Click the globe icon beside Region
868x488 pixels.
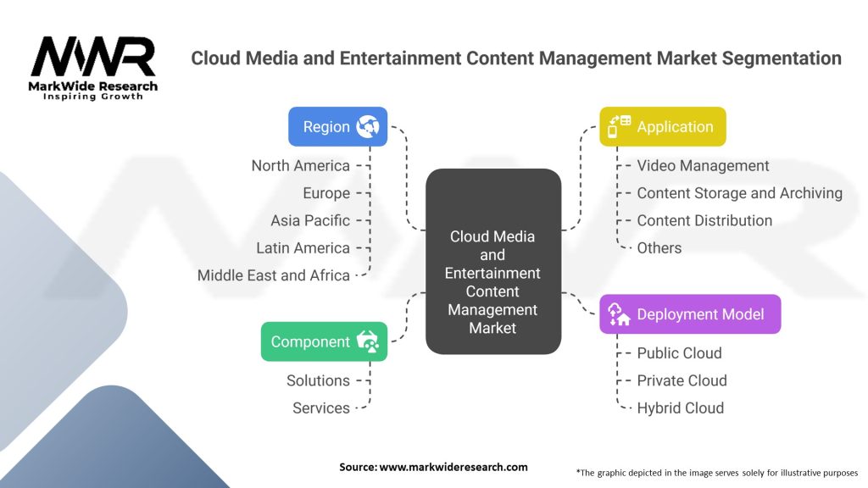[368, 127]
